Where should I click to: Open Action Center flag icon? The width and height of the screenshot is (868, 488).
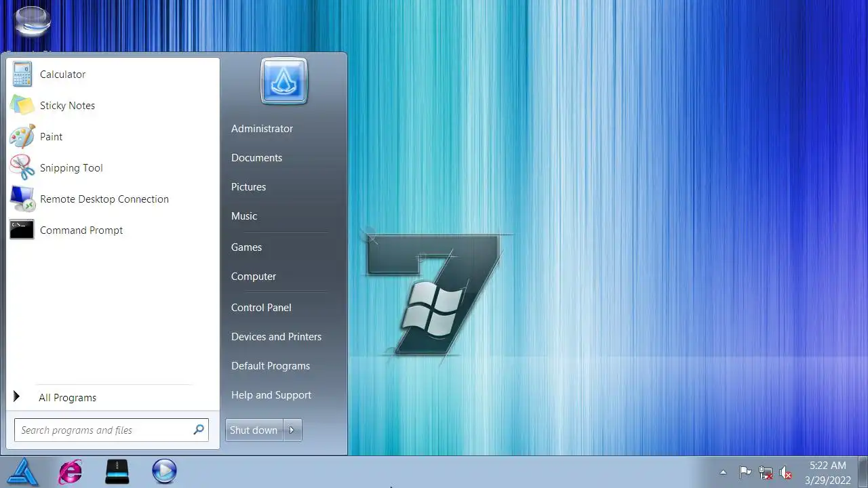pyautogui.click(x=745, y=472)
